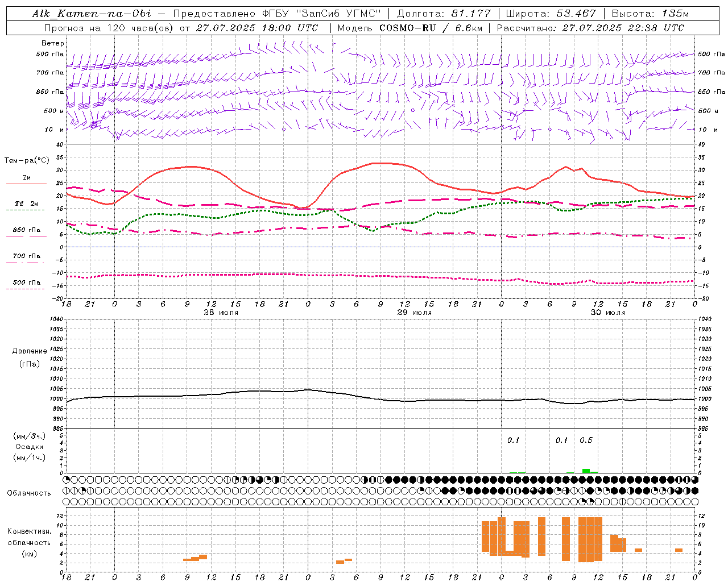Click the (гПа) pressure unit label
The image size is (728, 582).
[x=30, y=364]
